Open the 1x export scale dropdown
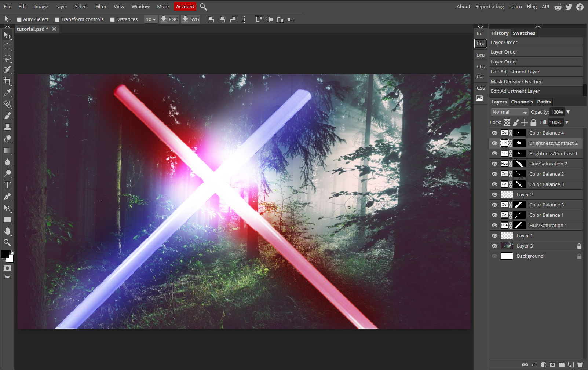This screenshot has height=370, width=588. [151, 19]
